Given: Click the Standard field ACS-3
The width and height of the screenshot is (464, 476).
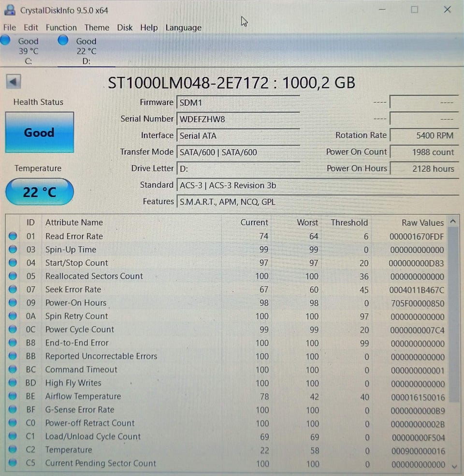Looking at the screenshot, I should tap(318, 185).
